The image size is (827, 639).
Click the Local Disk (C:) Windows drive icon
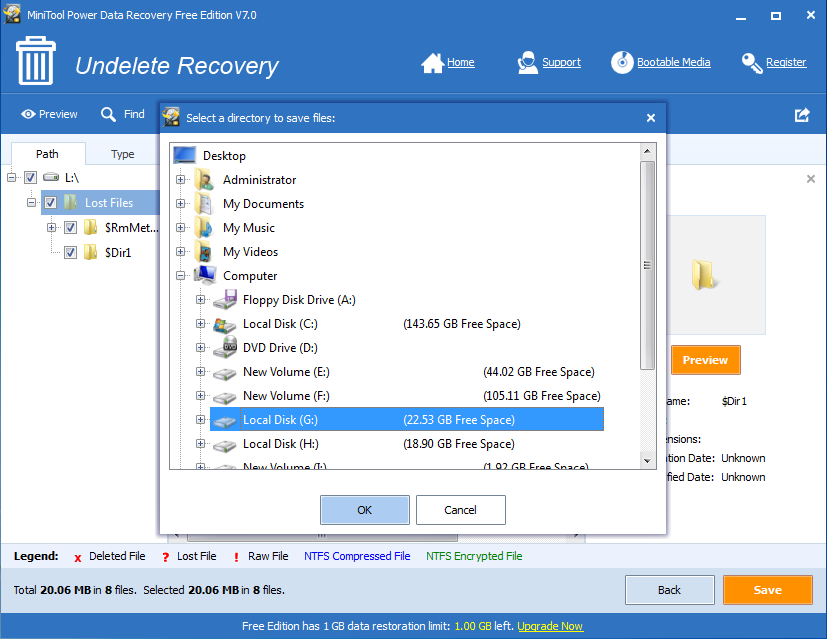(225, 324)
